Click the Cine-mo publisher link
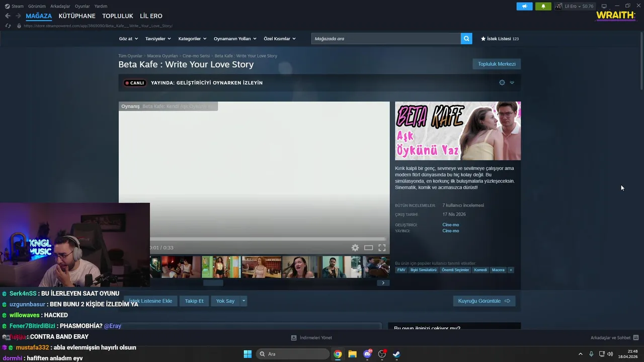This screenshot has width=644, height=362. 451,231
